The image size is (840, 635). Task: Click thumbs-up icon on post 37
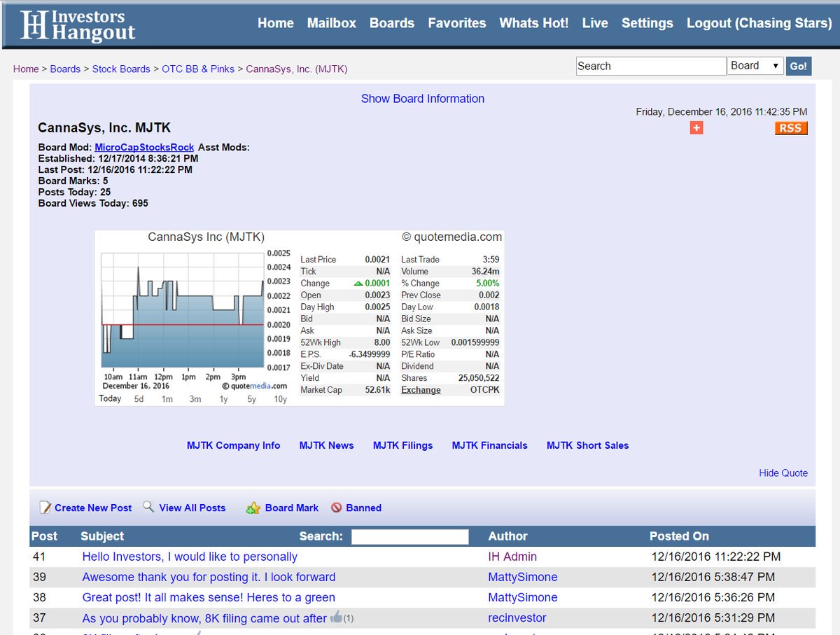336,617
